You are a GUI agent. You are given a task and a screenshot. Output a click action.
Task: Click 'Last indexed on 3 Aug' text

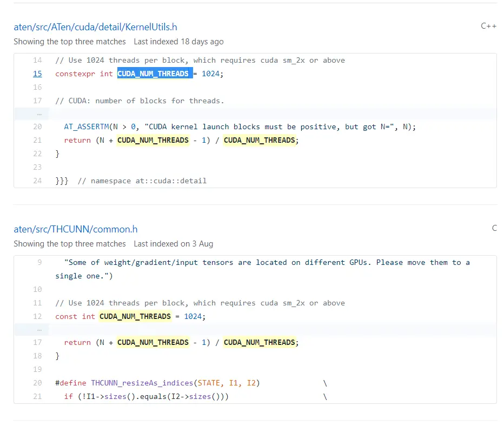point(174,244)
